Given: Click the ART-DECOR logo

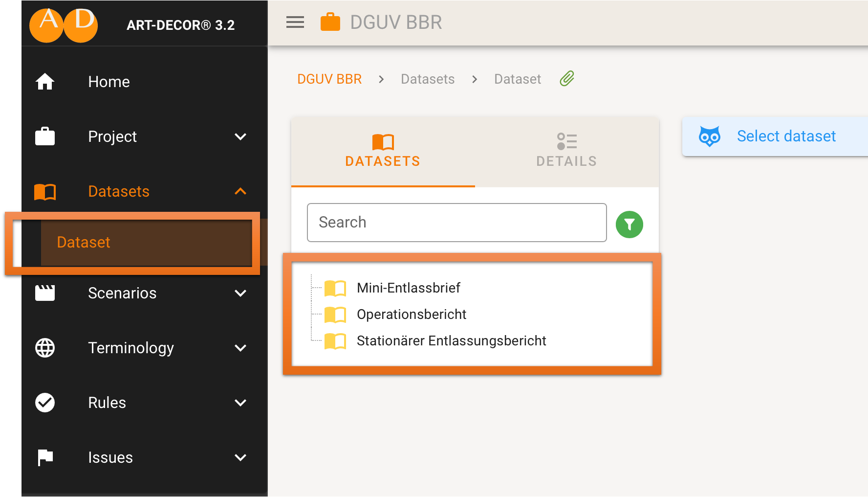Looking at the screenshot, I should [64, 24].
